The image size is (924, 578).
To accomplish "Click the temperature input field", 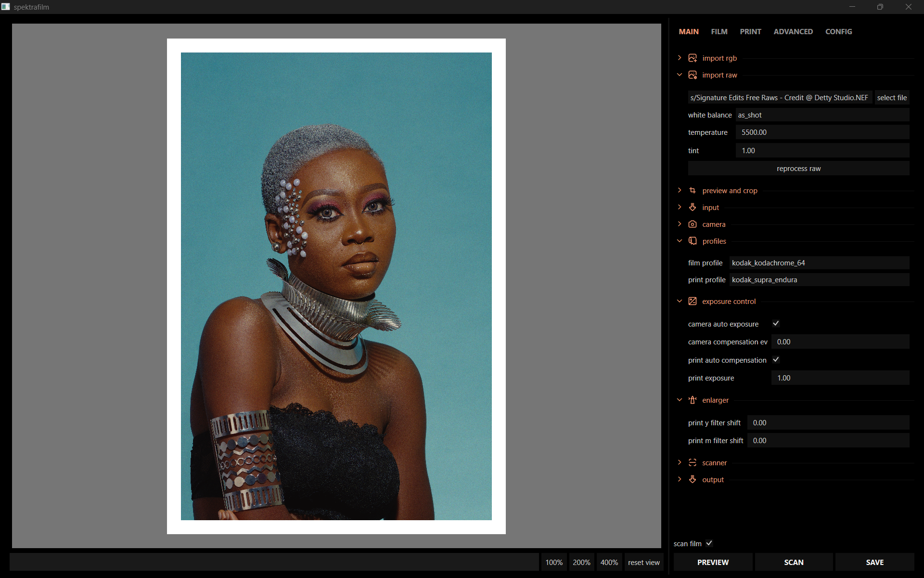I will [822, 132].
